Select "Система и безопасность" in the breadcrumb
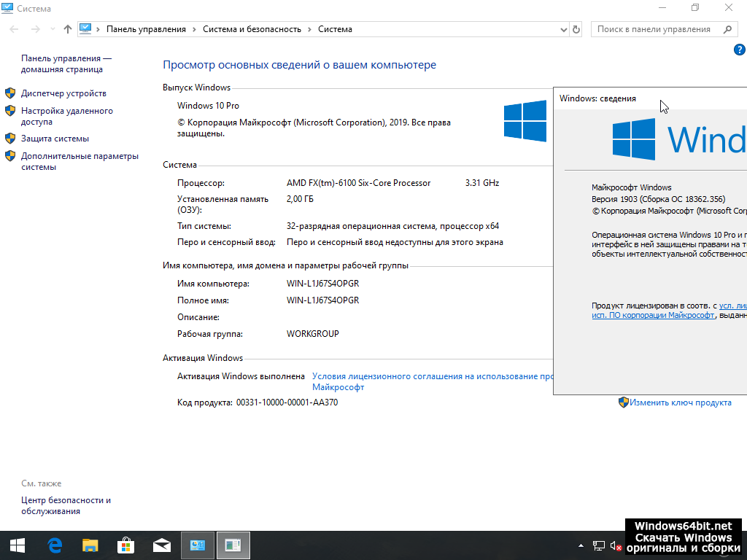Viewport: 747px width, 560px height. [x=252, y=29]
